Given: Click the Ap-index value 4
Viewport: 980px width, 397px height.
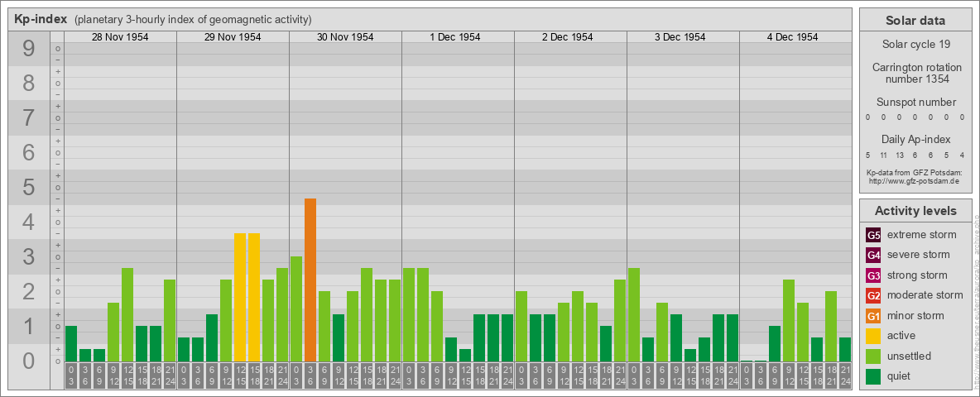Looking at the screenshot, I should tap(963, 155).
